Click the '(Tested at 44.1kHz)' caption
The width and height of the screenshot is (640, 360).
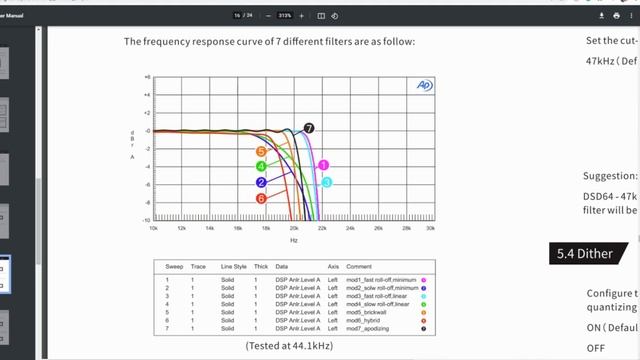pos(289,346)
